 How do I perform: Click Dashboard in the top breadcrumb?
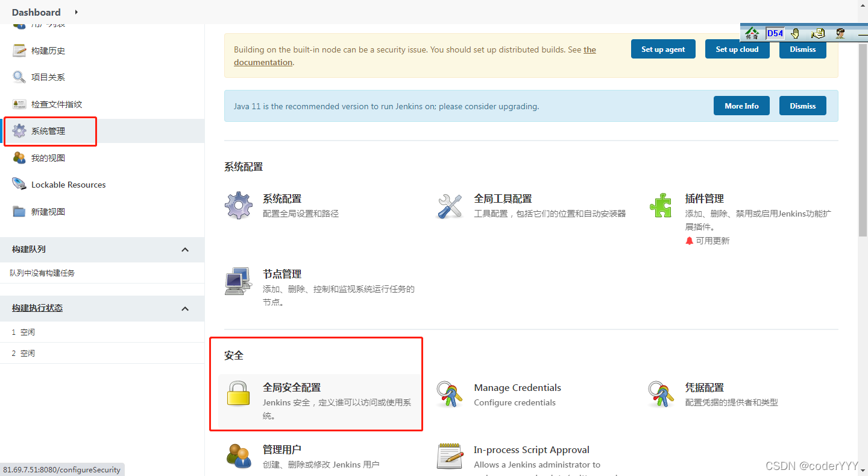(x=36, y=12)
